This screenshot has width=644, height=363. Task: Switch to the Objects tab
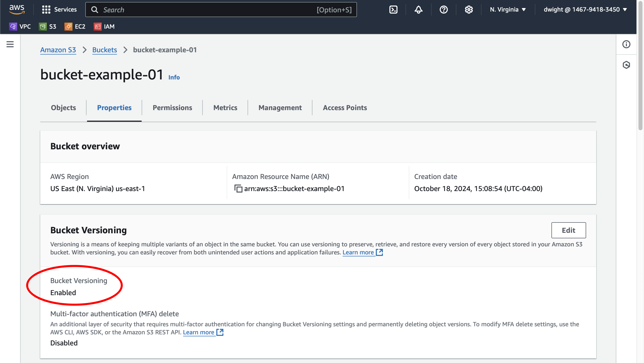(x=63, y=108)
